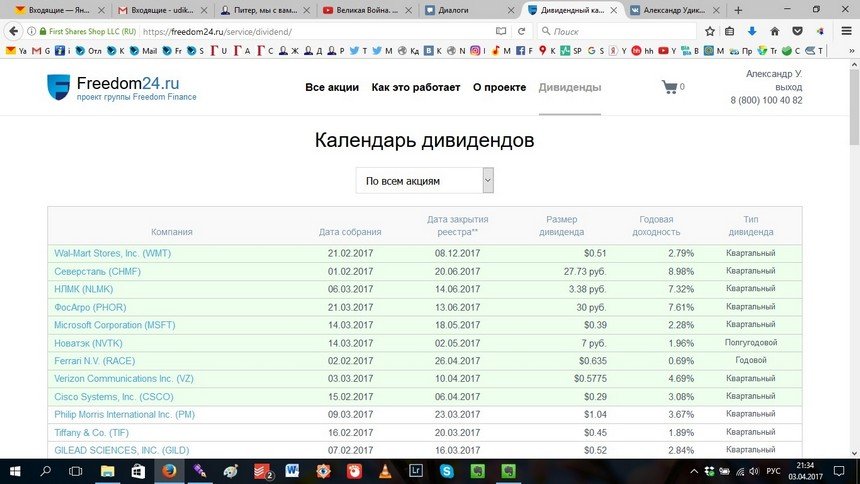The width and height of the screenshot is (860, 484).
Task: Go back with the browser back arrow
Action: tap(13, 31)
